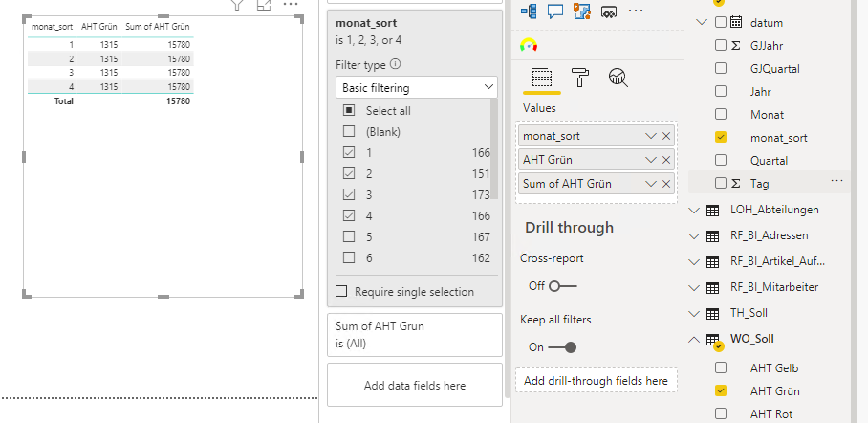Click the Quartal field name
The width and height of the screenshot is (868, 423).
coord(769,160)
